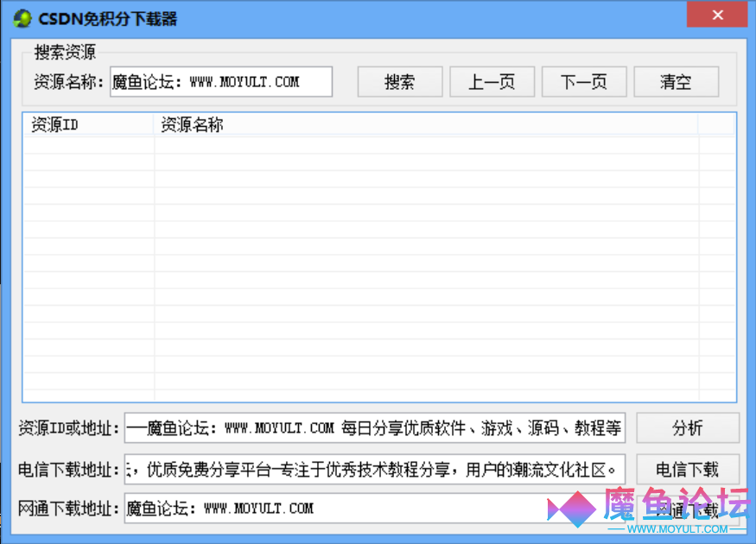This screenshot has height=544, width=756.
Task: Click the CSDN downloader app icon in title bar
Action: 22,19
